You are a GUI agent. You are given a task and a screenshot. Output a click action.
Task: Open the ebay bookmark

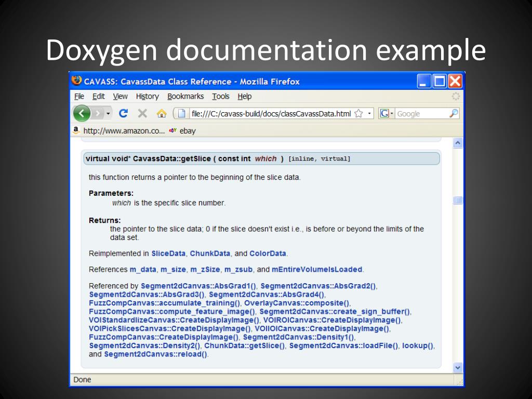[182, 130]
